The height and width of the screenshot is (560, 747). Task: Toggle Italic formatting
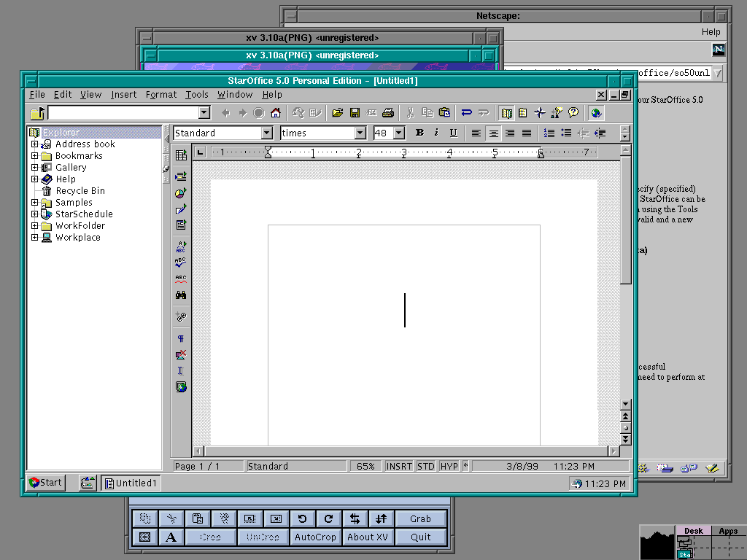pyautogui.click(x=436, y=133)
